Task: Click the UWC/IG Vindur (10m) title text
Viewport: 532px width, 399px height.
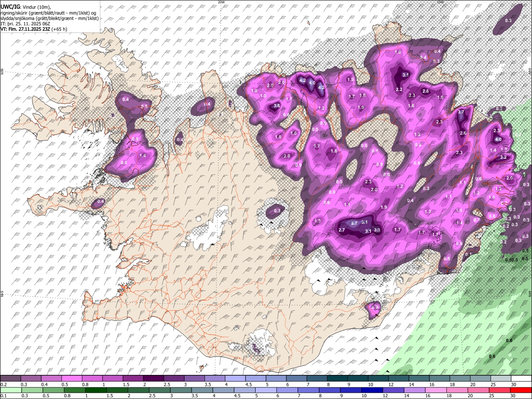Action: click(x=25, y=7)
